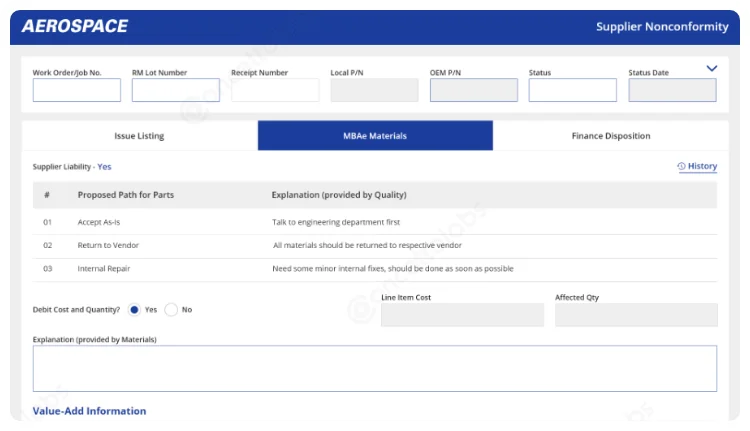Click the History clock icon
This screenshot has width=750, height=431.
coord(681,166)
